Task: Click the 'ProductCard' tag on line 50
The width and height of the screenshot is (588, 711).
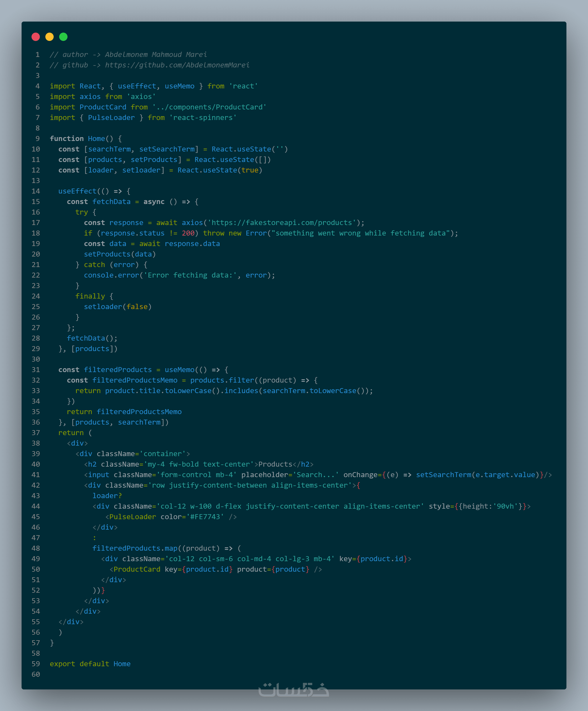Action: (137, 569)
